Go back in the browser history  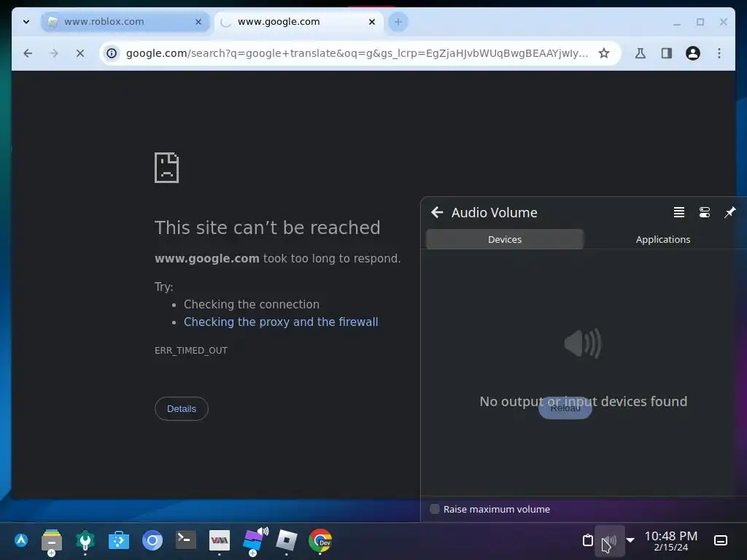[x=28, y=53]
